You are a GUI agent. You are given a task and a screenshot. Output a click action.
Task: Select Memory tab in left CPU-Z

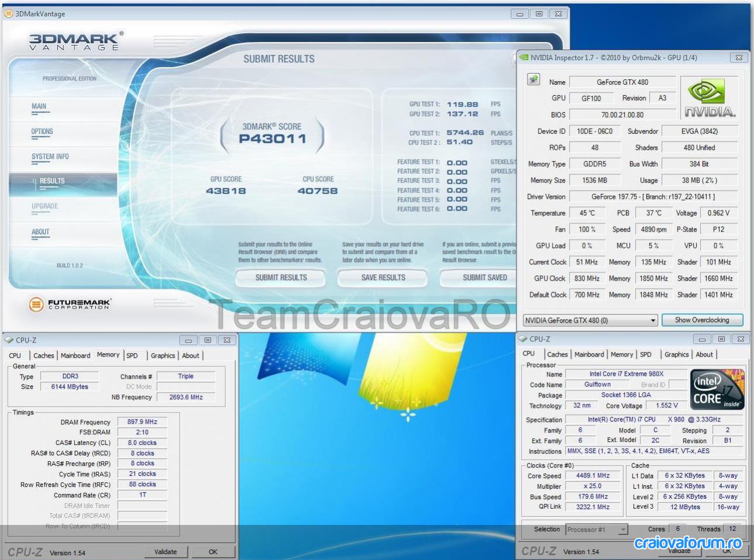[x=108, y=355]
